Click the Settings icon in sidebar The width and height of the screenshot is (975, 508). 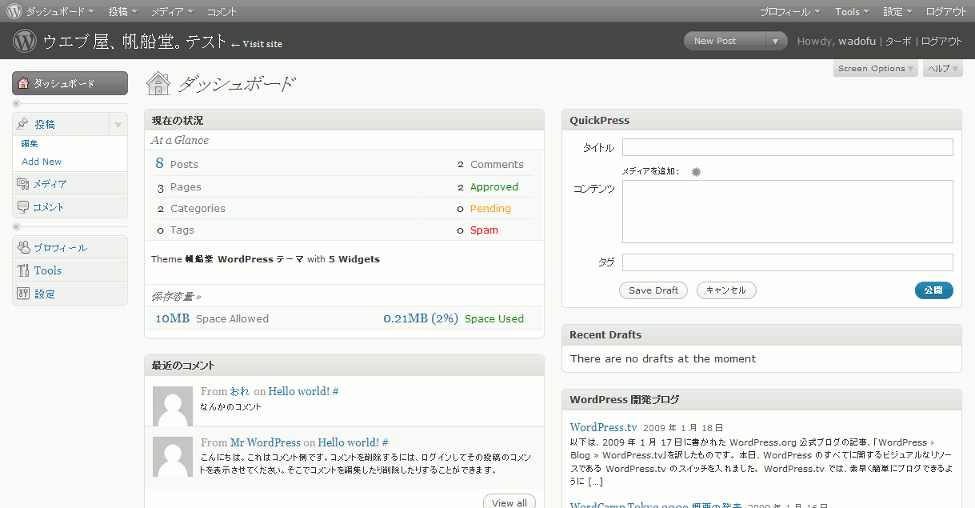pyautogui.click(x=24, y=294)
